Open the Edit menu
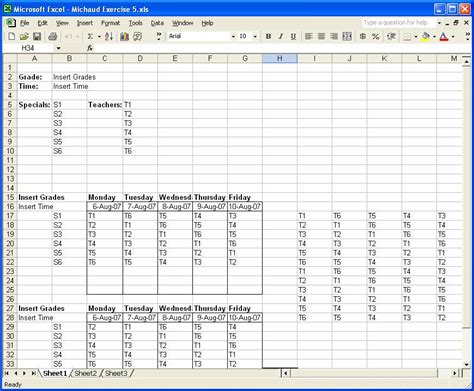The image size is (474, 391). pyautogui.click(x=42, y=23)
